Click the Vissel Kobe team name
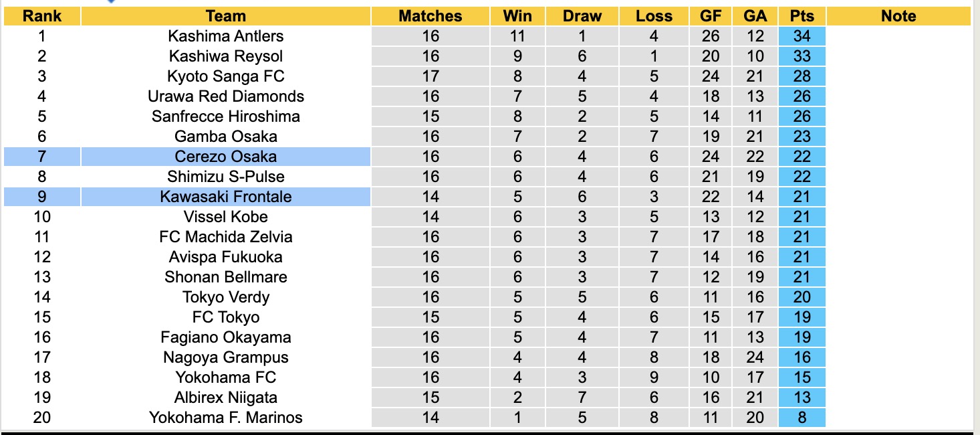Screen dimensions: 980x435 (226, 217)
